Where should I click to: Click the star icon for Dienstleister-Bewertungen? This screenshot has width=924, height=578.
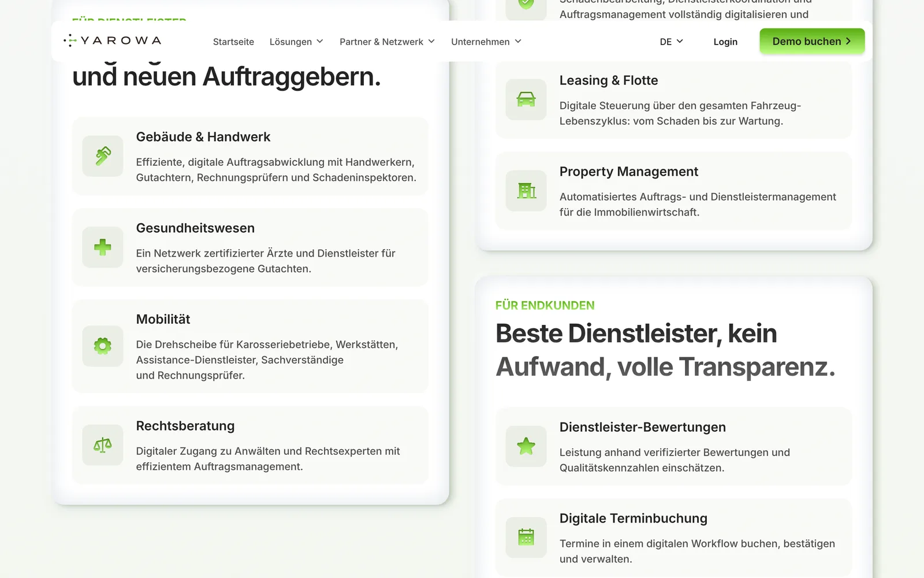(x=526, y=446)
